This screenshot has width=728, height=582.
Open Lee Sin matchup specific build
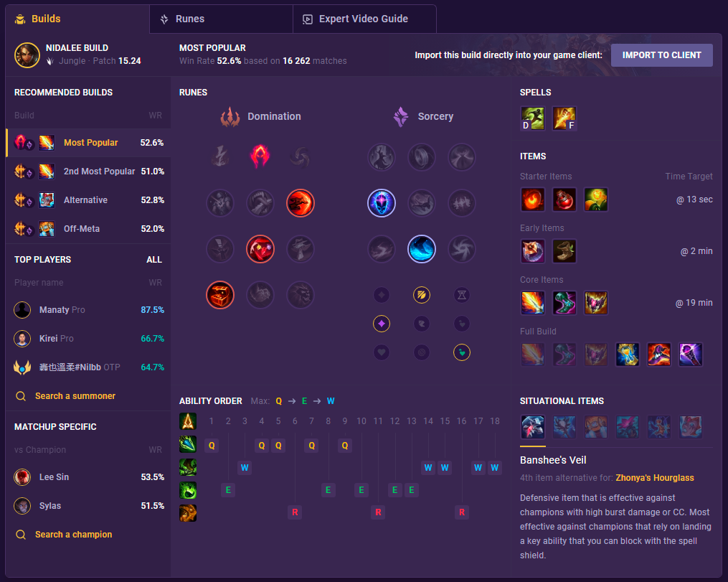point(88,477)
